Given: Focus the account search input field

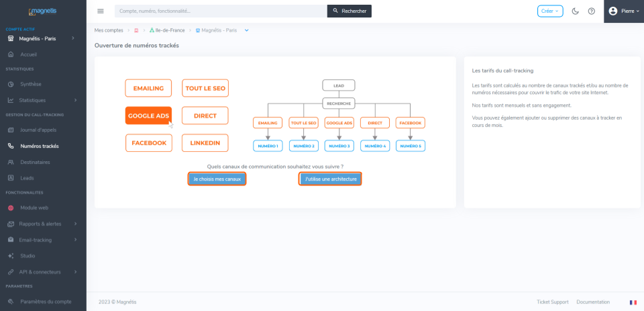Looking at the screenshot, I should point(221,11).
